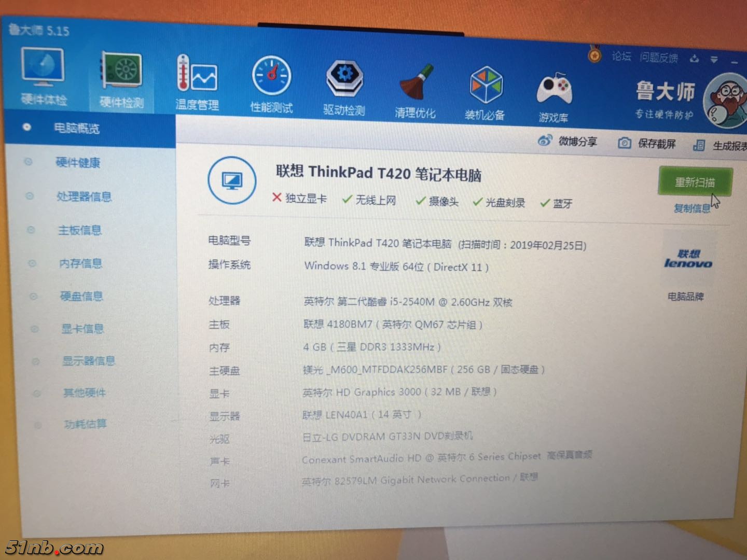Screen dimensions: 747x560
Task: Click the Lenovo brand logo thumbnail
Action: [688, 259]
